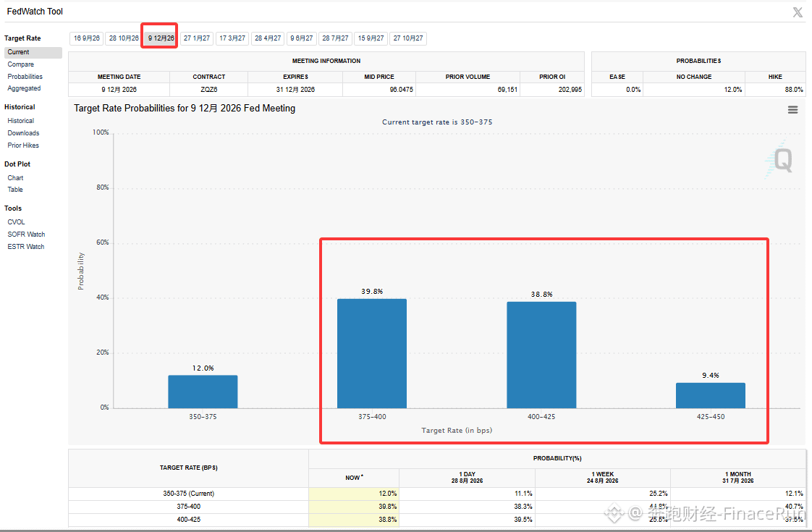This screenshot has width=812, height=532.
Task: Open Probabilities in the sidebar
Action: pyautogui.click(x=25, y=77)
